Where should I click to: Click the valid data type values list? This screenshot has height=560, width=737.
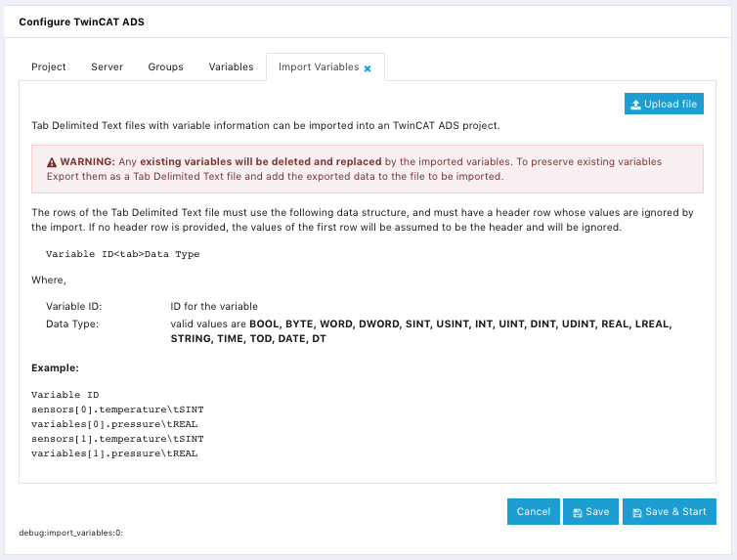421,331
